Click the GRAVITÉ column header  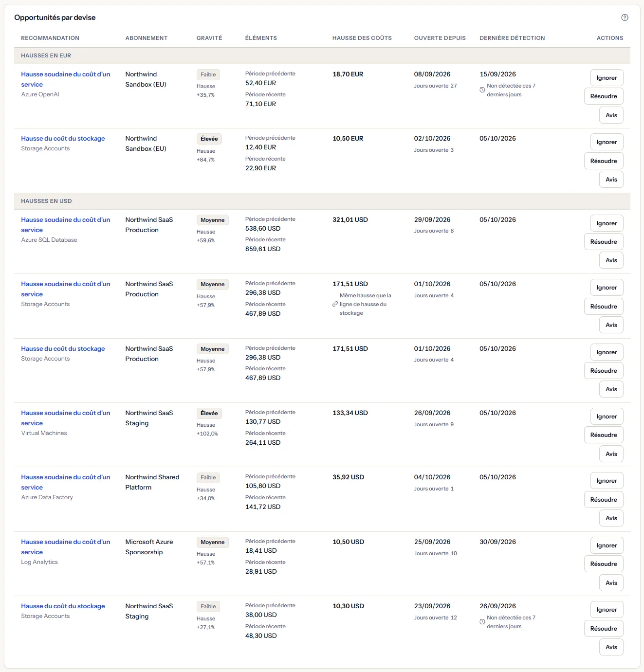[209, 38]
